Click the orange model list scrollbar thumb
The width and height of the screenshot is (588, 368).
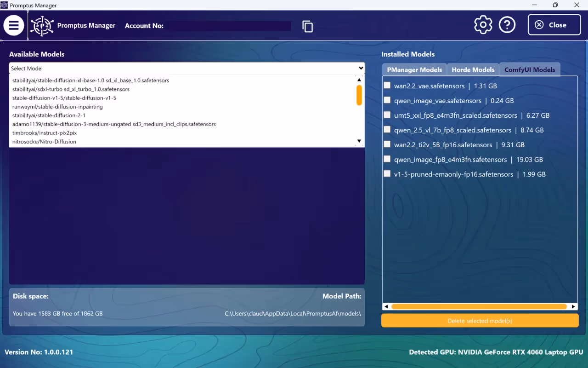click(359, 95)
